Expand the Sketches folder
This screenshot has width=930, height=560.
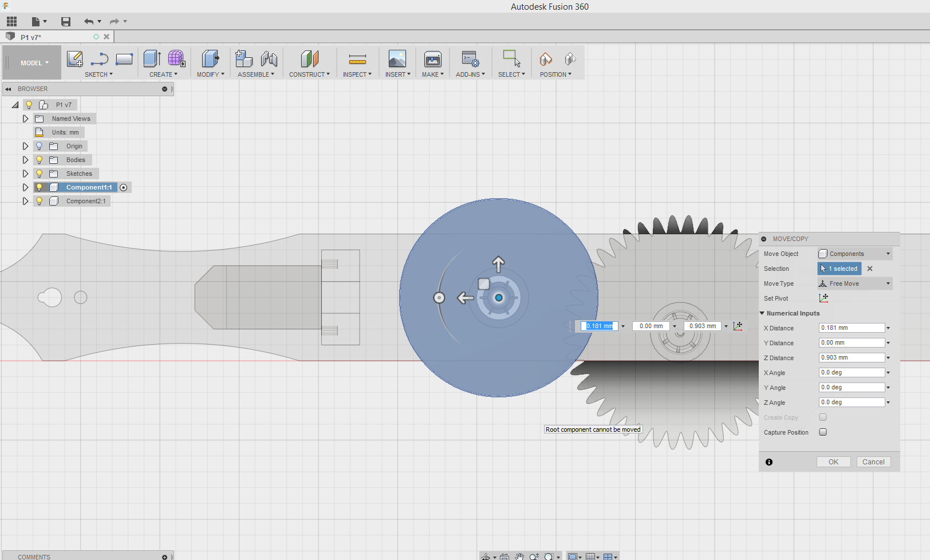click(x=25, y=173)
